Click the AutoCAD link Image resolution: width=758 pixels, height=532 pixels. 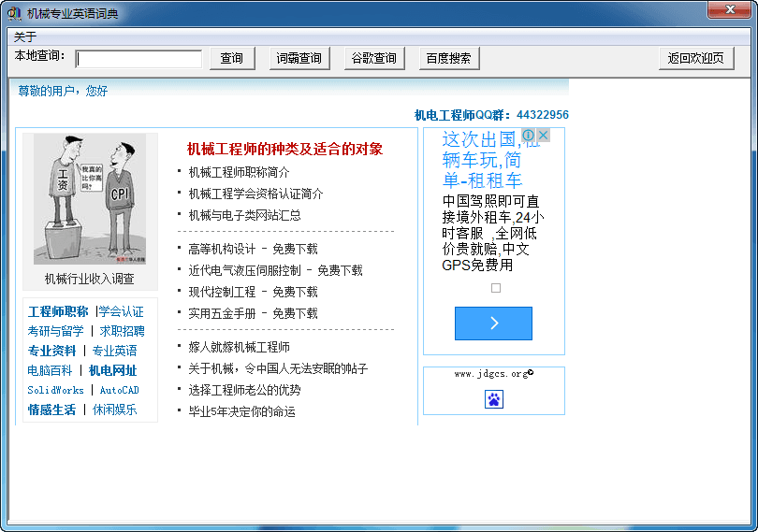(x=120, y=390)
